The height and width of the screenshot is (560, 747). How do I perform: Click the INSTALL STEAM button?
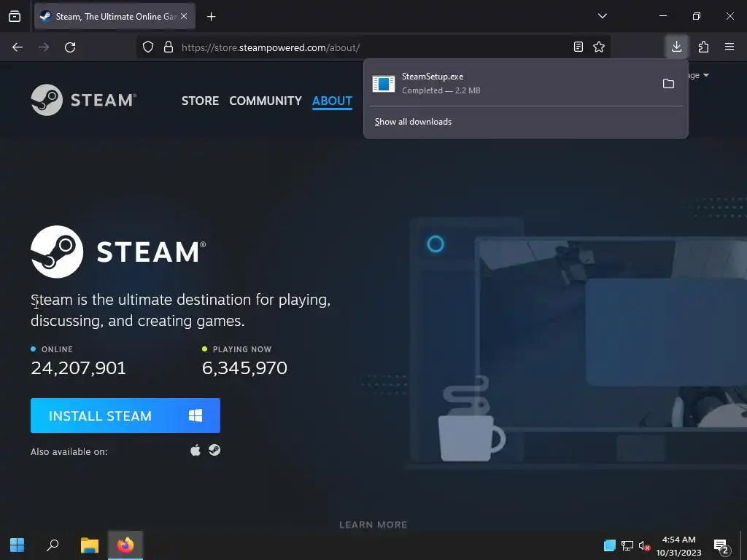click(x=125, y=416)
